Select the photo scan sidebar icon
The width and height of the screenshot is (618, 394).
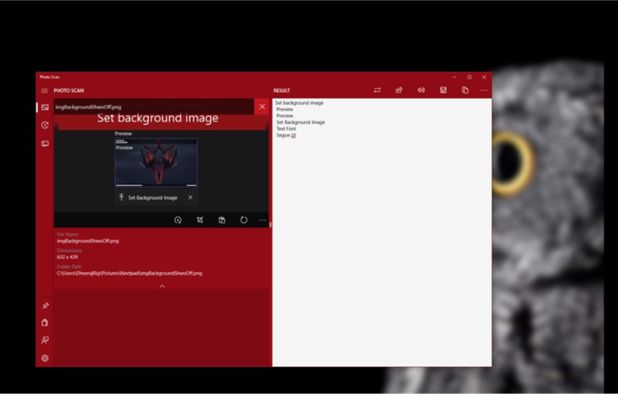pos(45,107)
